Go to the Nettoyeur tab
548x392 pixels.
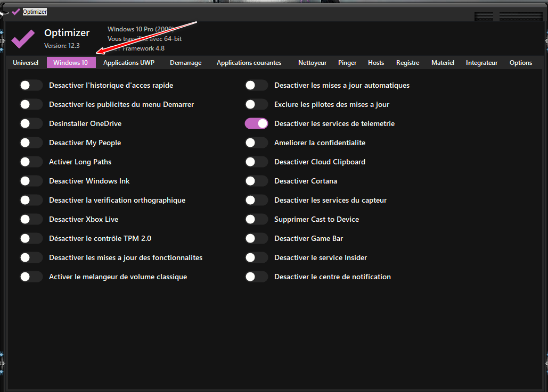[312, 63]
